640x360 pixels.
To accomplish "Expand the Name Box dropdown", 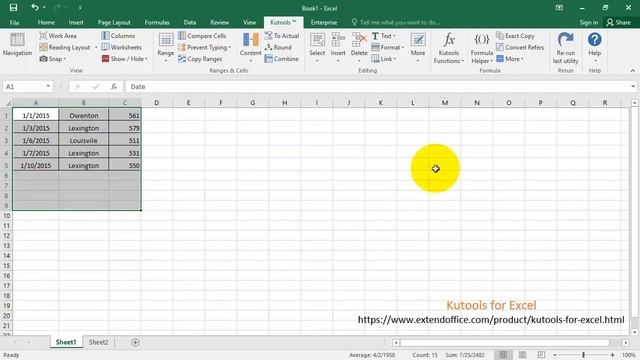I will [x=48, y=87].
